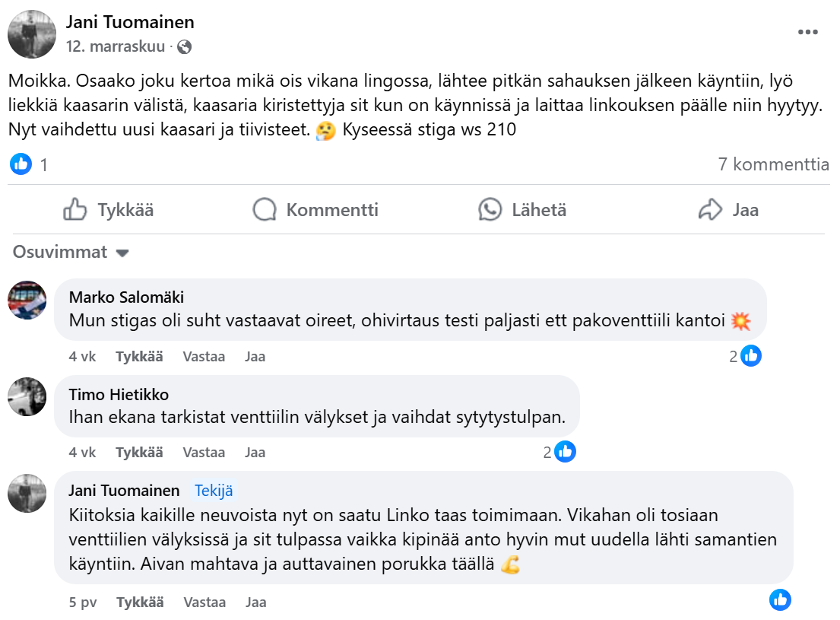
Task: Click like badge on Jani's author reply
Action: 780,599
